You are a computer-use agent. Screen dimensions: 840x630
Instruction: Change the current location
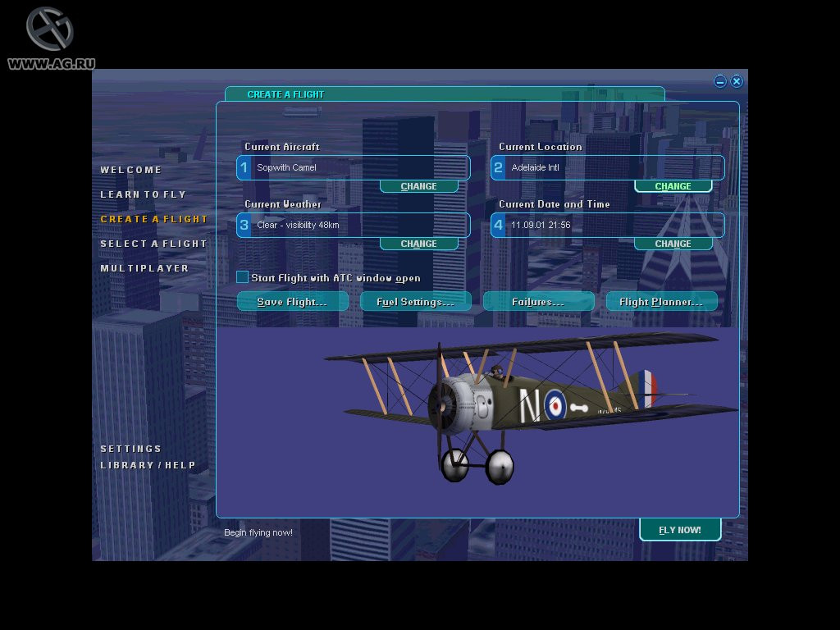pyautogui.click(x=673, y=186)
